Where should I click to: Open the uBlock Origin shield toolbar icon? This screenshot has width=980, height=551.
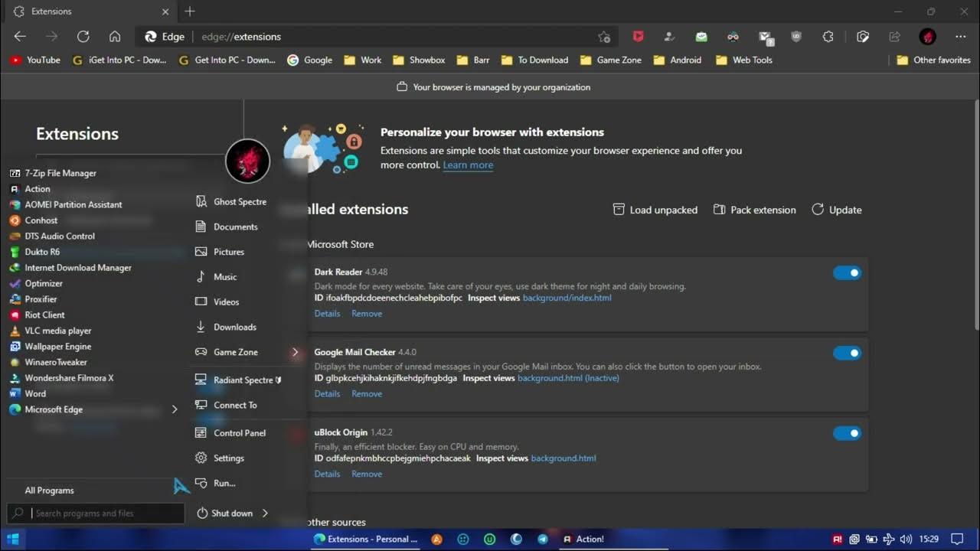click(796, 37)
